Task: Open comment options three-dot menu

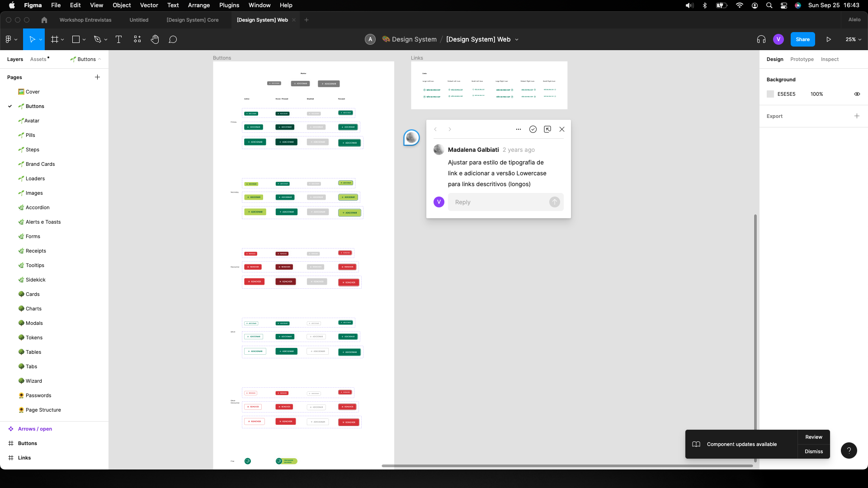Action: point(519,129)
